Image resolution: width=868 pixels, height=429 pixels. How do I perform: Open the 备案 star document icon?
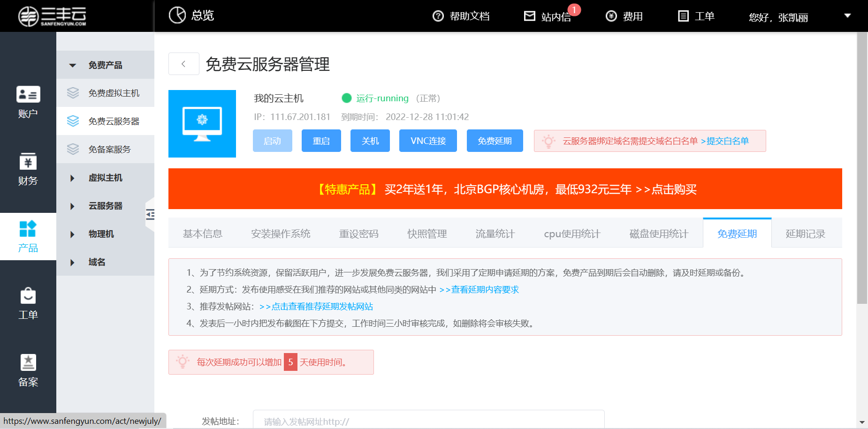click(28, 362)
